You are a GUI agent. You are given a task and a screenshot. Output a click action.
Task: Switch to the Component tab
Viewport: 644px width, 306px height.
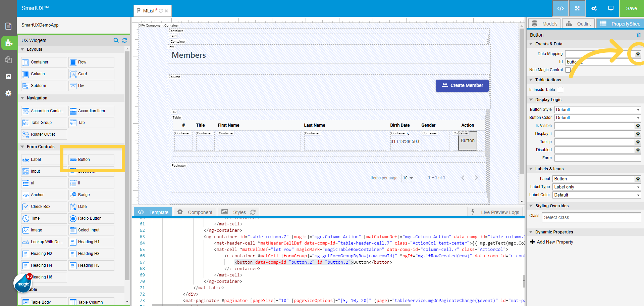195,212
